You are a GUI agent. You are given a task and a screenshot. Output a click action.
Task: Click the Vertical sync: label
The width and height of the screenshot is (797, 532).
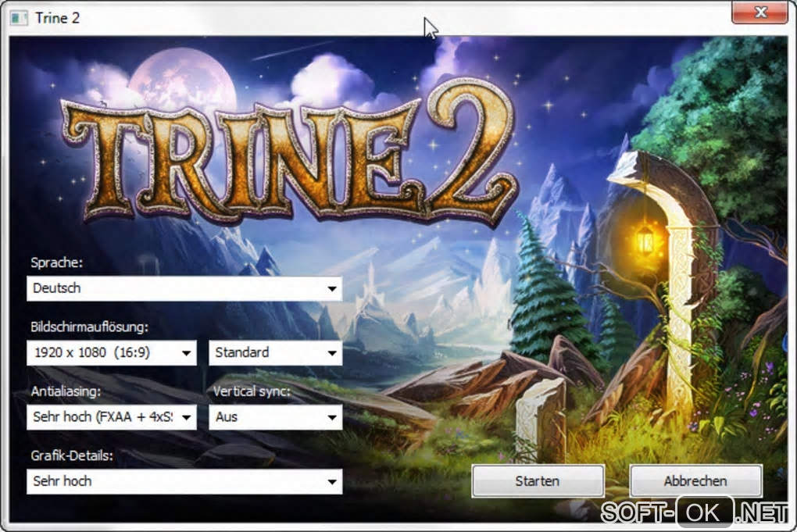click(252, 391)
